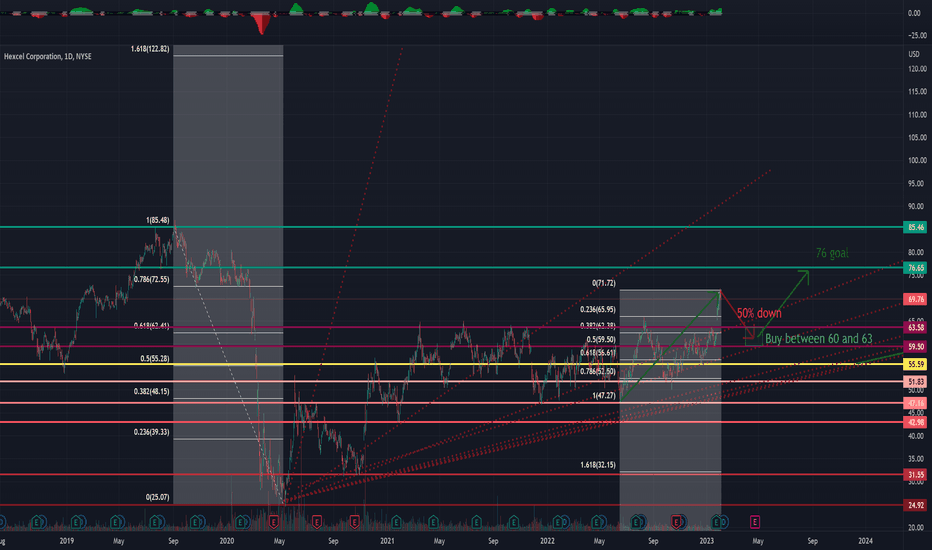This screenshot has width=932, height=550.
Task: Click the green earnings marker after 2021 label
Action: pos(396,522)
